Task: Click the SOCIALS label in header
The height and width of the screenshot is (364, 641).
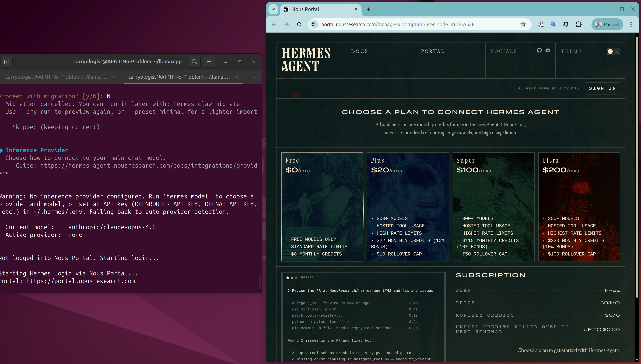Action: 504,51
